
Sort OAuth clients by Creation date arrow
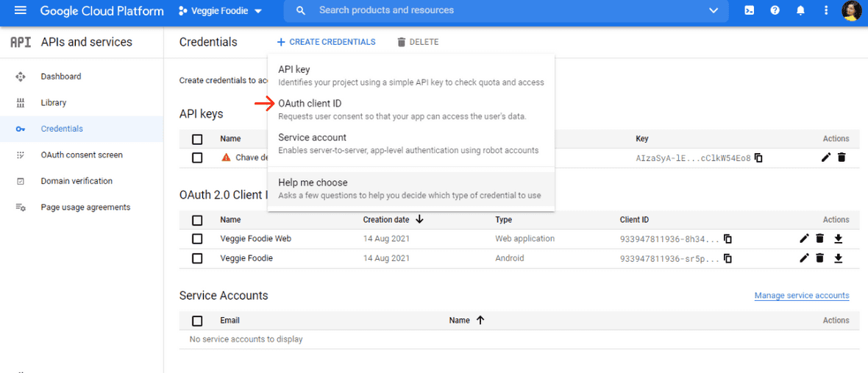coord(419,220)
